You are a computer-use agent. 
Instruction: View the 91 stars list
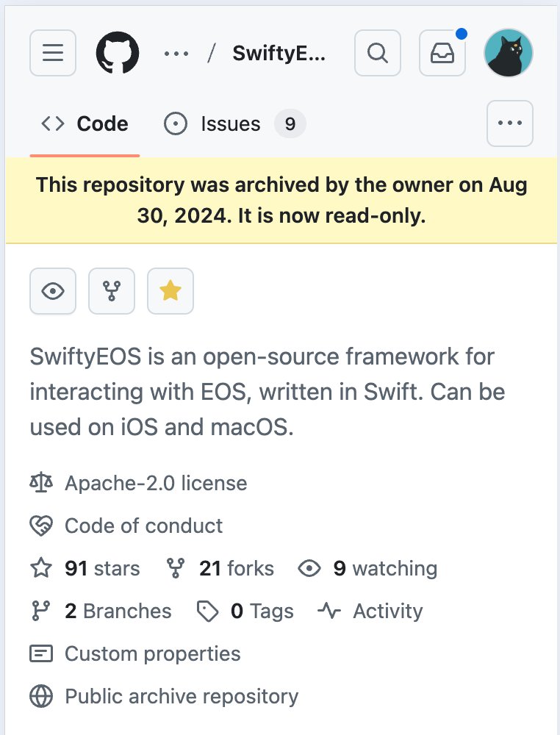[101, 568]
